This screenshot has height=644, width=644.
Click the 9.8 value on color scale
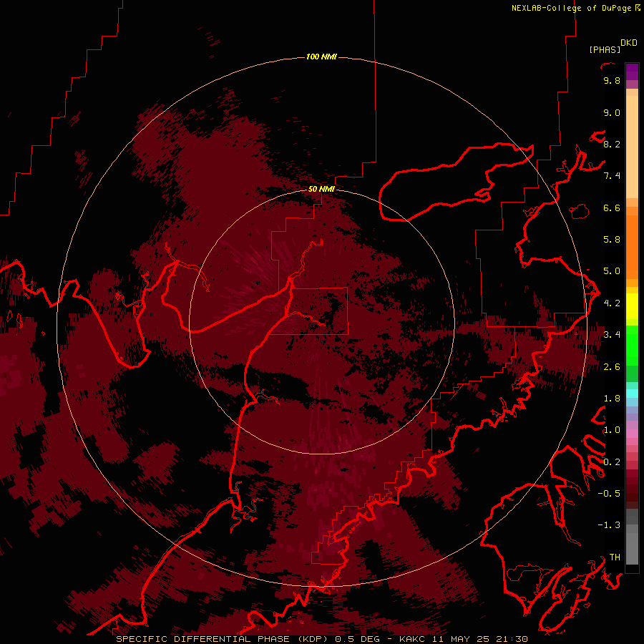(612, 80)
